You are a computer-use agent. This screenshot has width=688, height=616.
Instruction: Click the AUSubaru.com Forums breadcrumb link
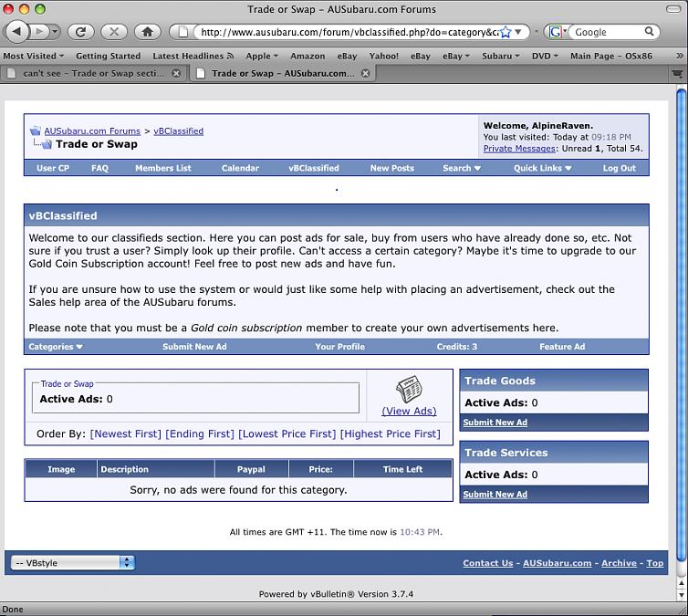(x=92, y=131)
